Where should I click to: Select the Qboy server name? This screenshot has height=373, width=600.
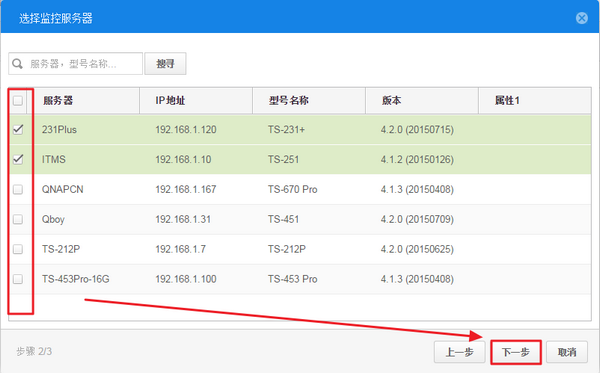53,220
